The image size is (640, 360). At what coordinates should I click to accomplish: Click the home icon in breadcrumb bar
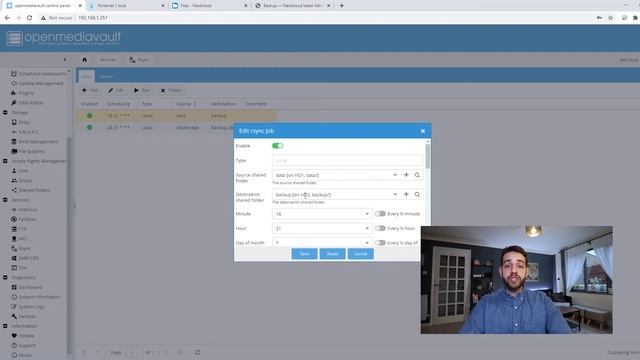(x=84, y=60)
